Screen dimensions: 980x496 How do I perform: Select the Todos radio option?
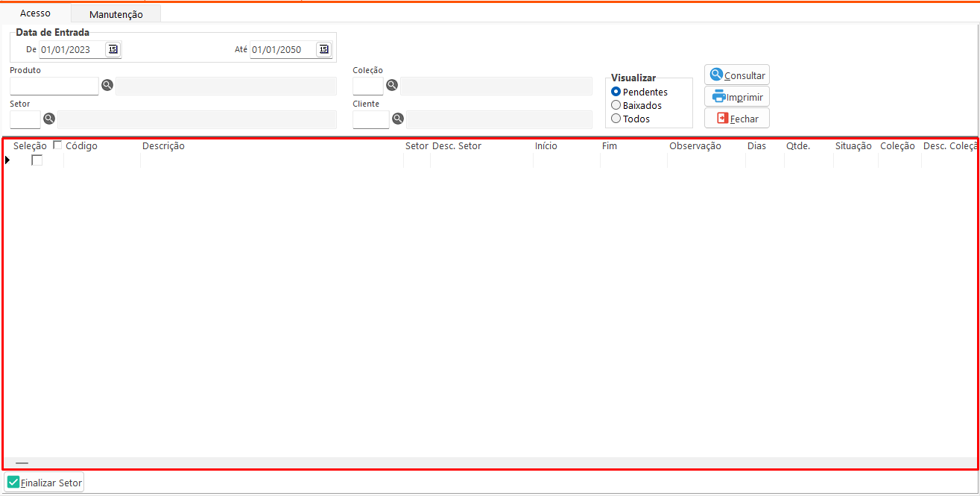[x=616, y=119]
